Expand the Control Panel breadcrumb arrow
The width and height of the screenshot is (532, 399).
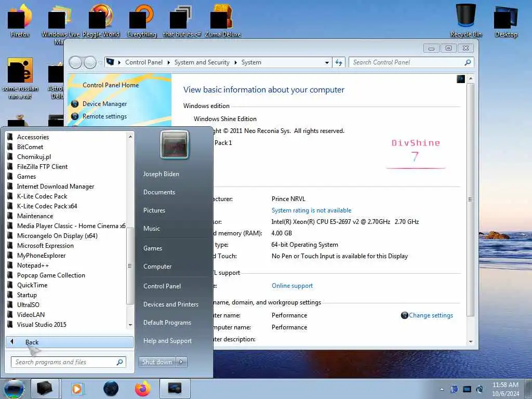[169, 62]
